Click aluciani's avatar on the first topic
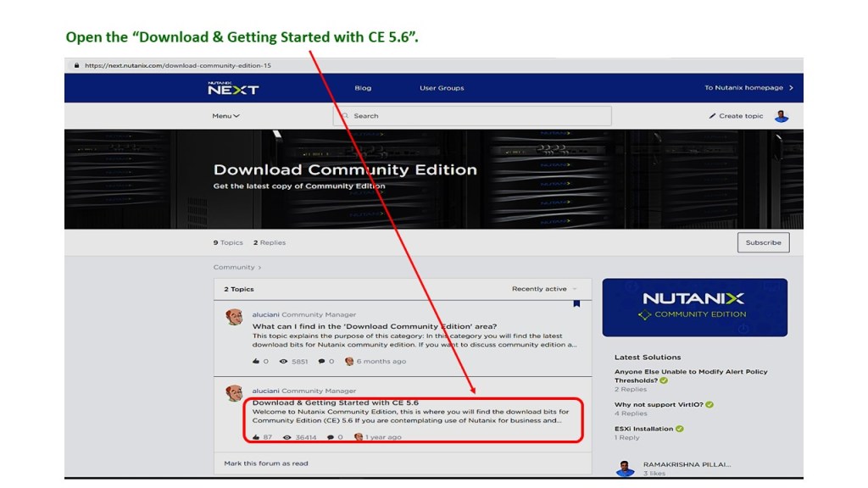Image resolution: width=868 pixels, height=488 pixels. click(234, 317)
